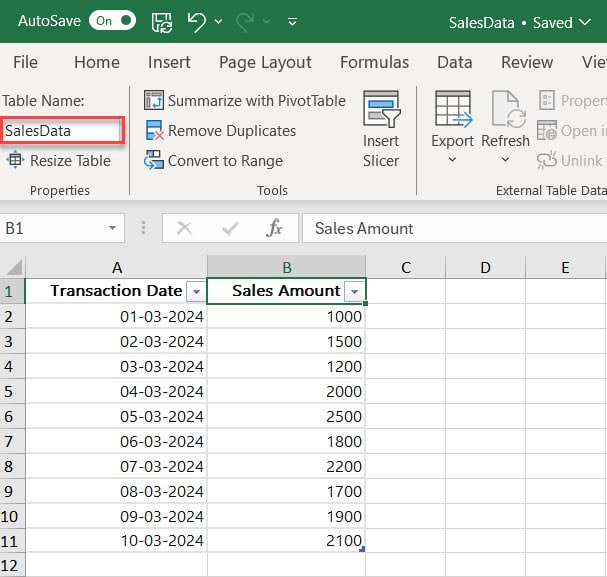
Task: Go to the Formulas tab
Action: pyautogui.click(x=374, y=62)
